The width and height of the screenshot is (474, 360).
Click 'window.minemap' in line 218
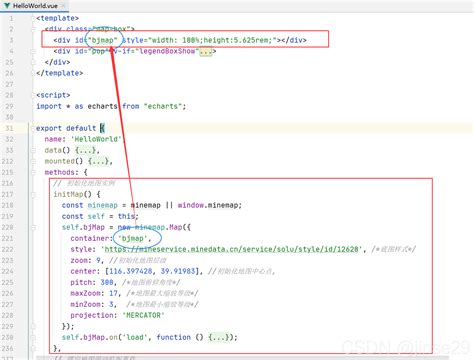pos(208,205)
